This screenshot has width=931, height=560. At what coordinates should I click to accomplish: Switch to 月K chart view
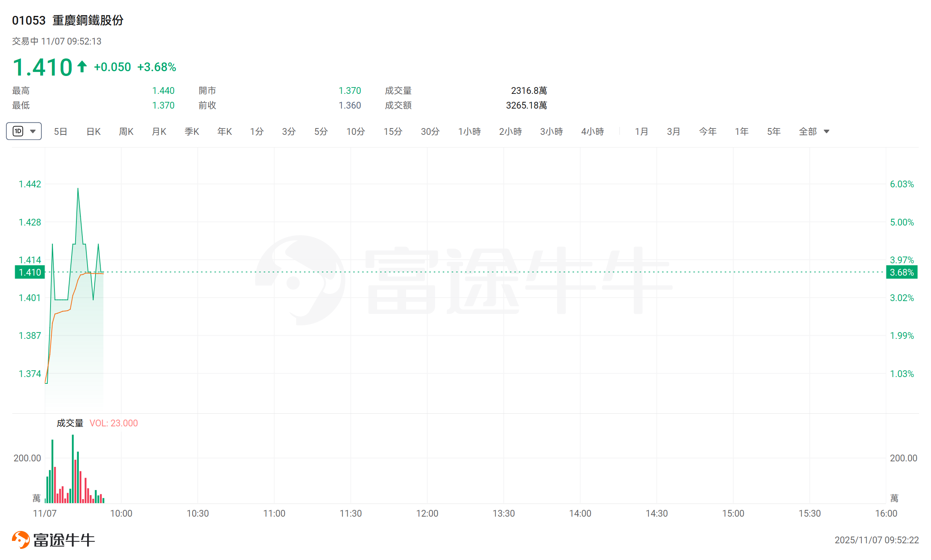coord(159,132)
